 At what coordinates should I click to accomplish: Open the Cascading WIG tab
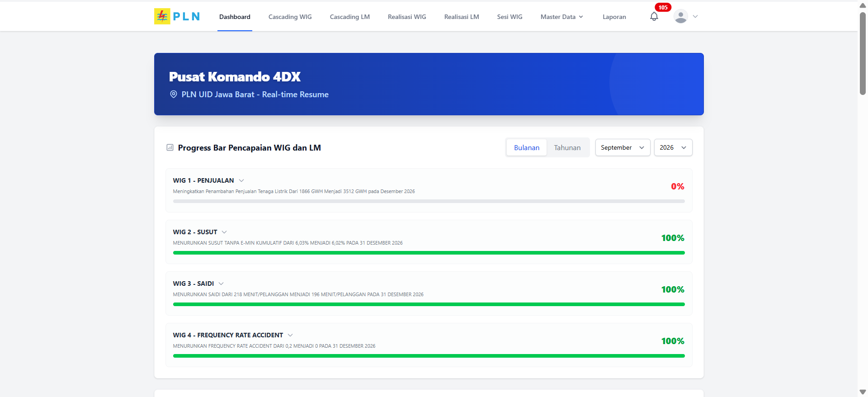[x=290, y=17]
